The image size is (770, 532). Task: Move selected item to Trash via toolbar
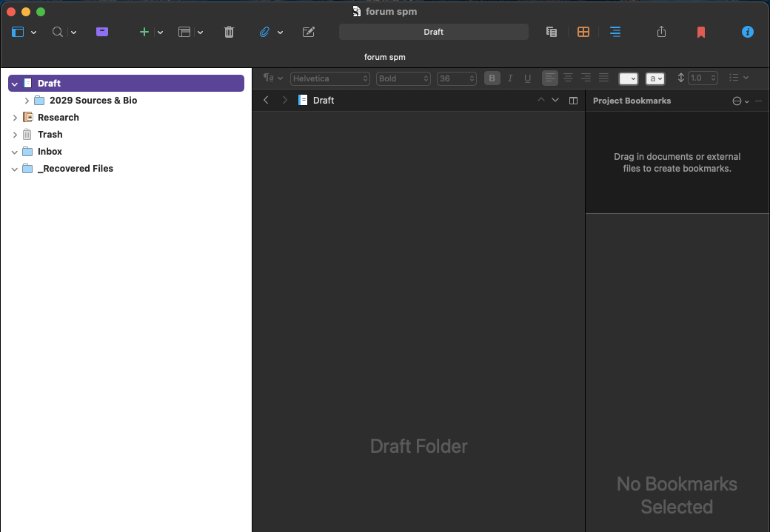click(x=230, y=32)
